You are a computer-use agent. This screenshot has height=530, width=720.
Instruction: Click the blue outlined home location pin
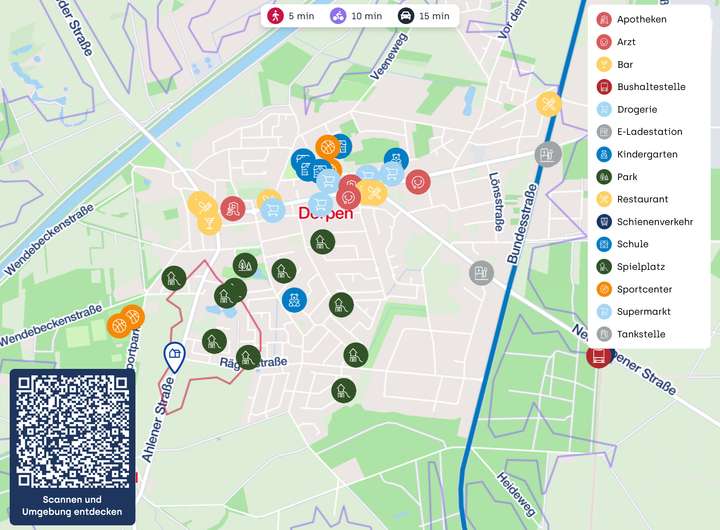(174, 356)
